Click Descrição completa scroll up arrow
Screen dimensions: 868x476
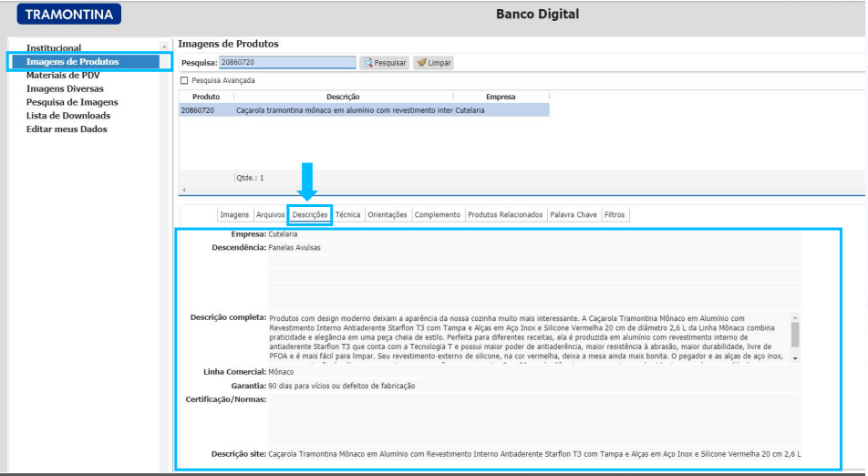(795, 317)
